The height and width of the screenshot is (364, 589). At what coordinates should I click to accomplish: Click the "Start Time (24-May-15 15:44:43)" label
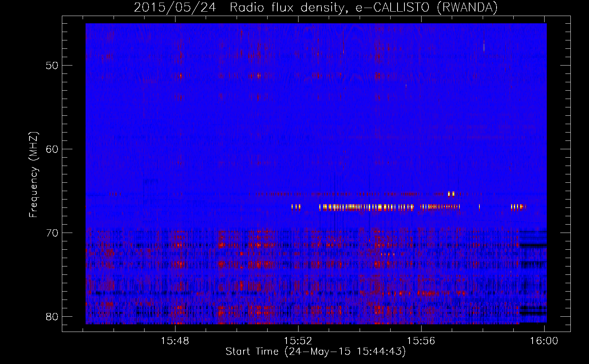316,352
